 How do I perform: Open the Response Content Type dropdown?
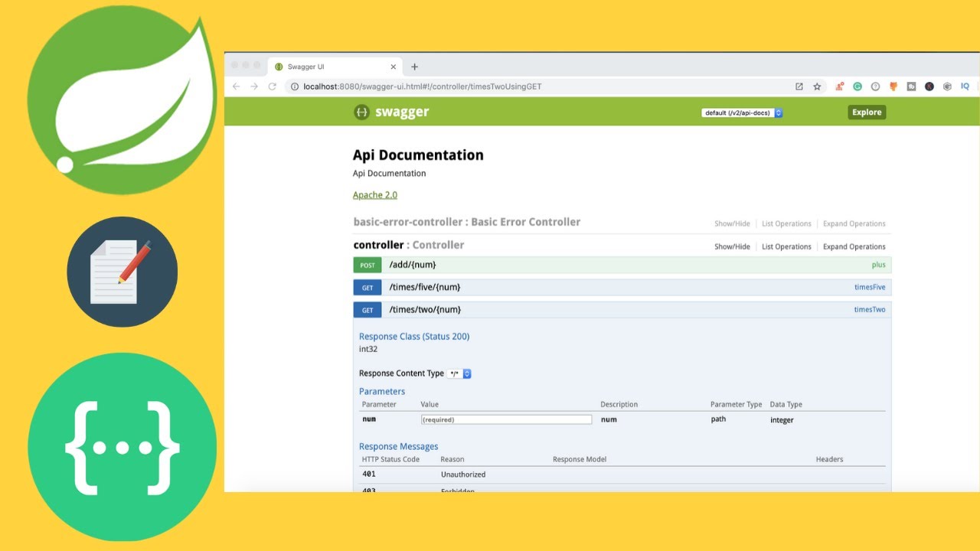click(460, 373)
